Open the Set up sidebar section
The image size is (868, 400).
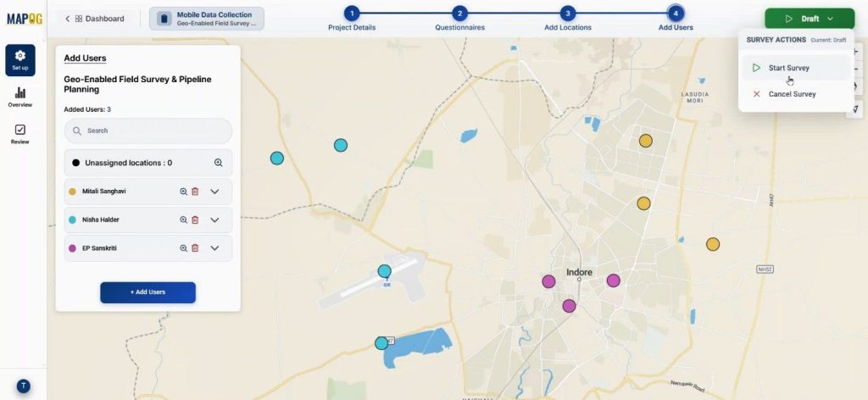19,60
